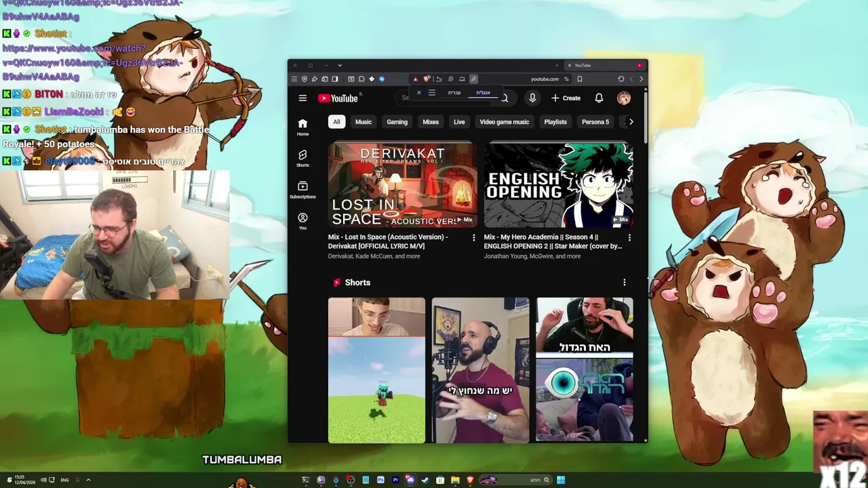Click the translate page icon in address bar

[473, 79]
